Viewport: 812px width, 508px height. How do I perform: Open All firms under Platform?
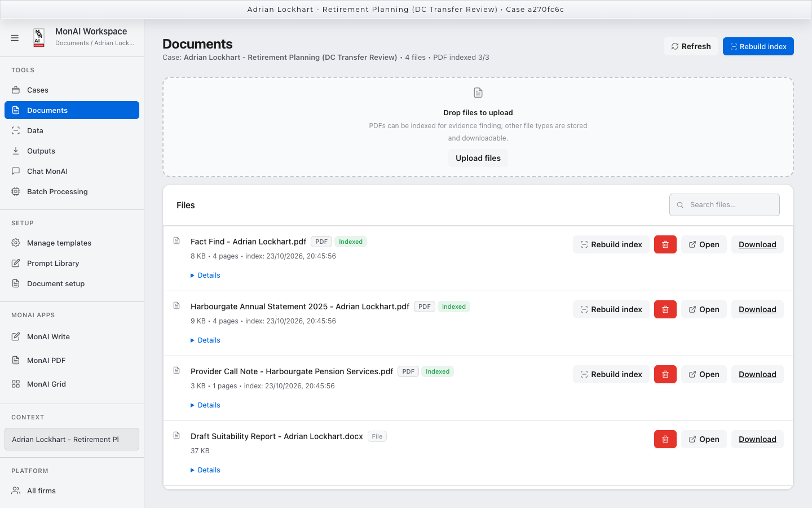[72, 491]
